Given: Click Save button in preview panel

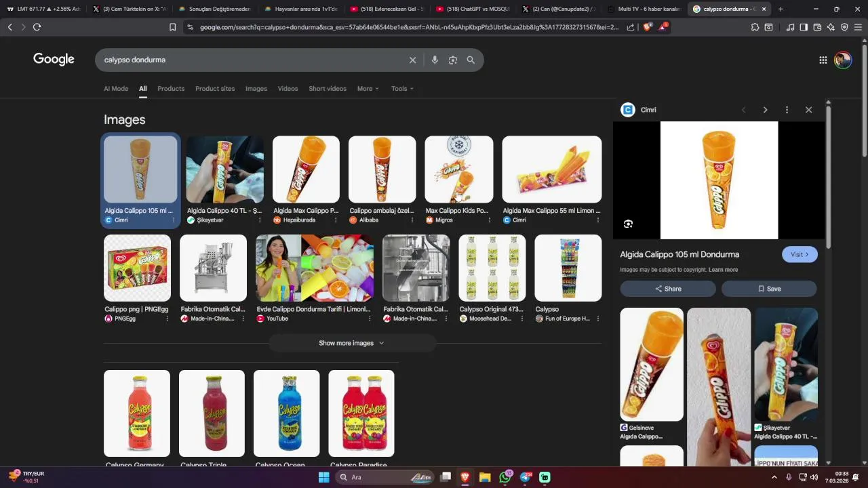Looking at the screenshot, I should click(x=769, y=289).
